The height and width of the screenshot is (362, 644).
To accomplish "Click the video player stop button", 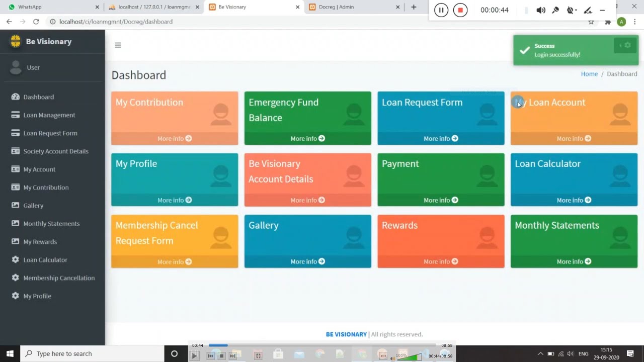I will point(221,356).
